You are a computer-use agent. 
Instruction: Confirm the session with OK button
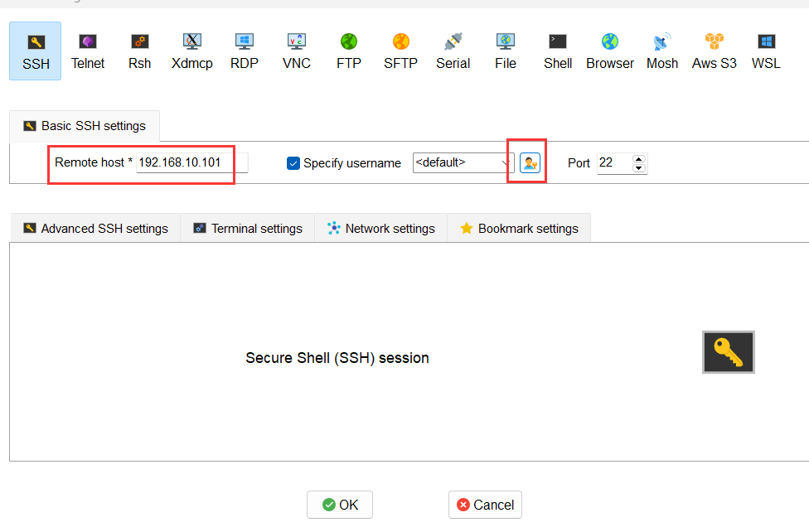pyautogui.click(x=340, y=505)
